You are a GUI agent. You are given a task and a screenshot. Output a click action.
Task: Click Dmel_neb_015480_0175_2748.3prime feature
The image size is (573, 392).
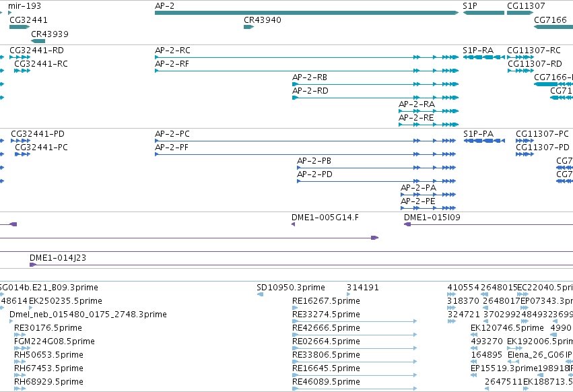[x=11, y=321]
